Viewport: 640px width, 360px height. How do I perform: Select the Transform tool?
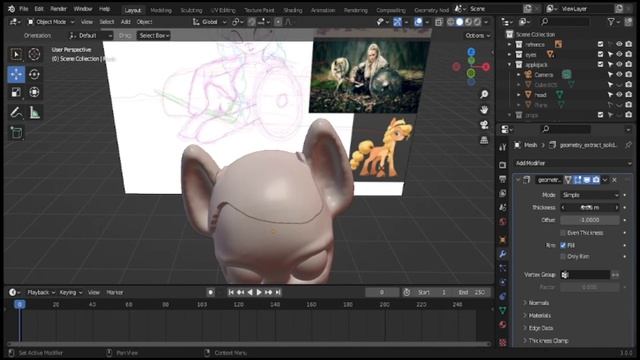[x=34, y=92]
